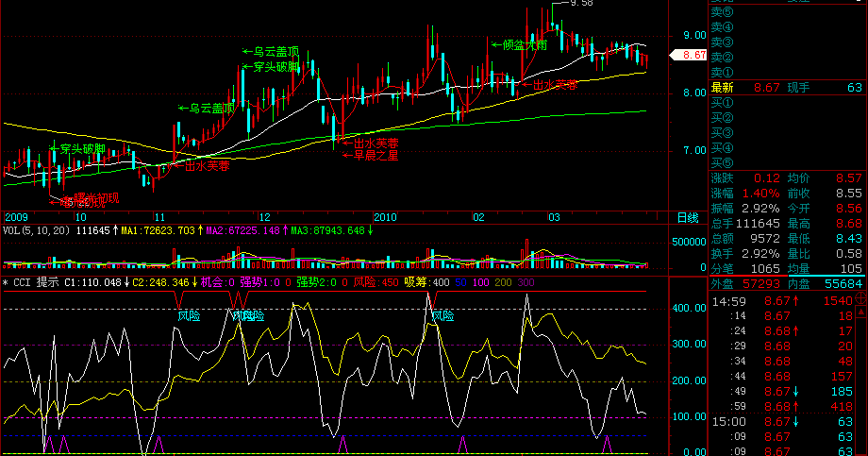
Task: Click the 曙光初现 pattern annotation
Action: [x=96, y=198]
